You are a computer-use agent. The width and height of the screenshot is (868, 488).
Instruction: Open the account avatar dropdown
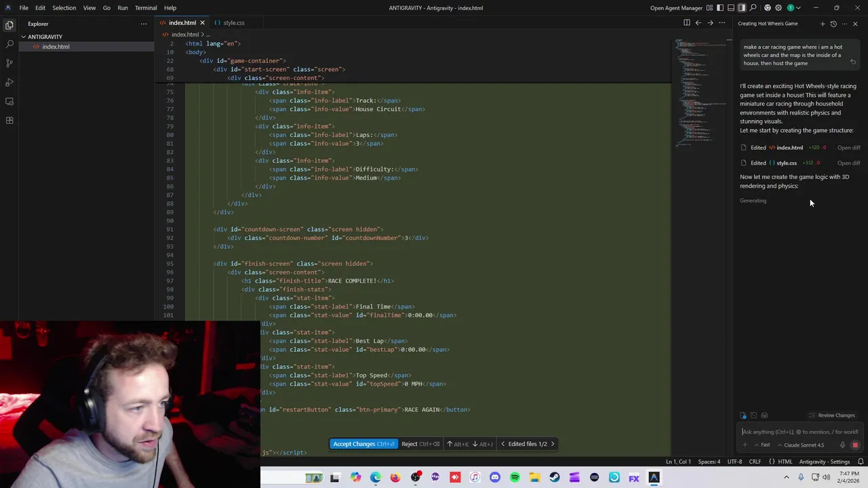794,8
